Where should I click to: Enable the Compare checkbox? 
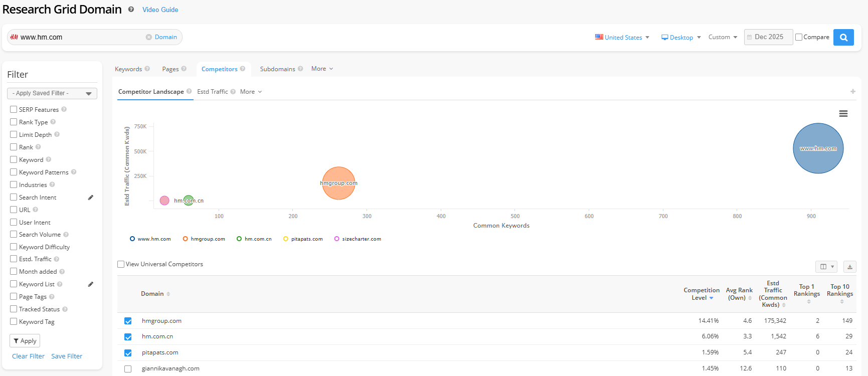click(799, 37)
